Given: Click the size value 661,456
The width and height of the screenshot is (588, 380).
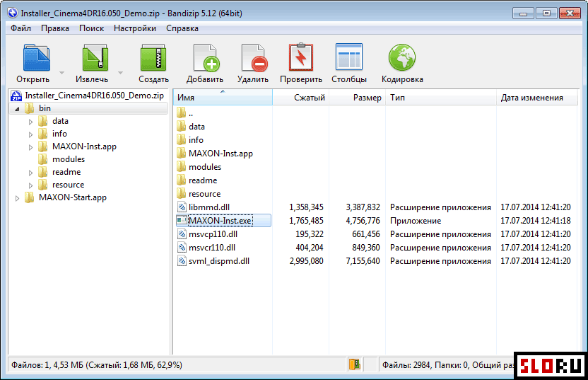Looking at the screenshot, I should coord(365,234).
